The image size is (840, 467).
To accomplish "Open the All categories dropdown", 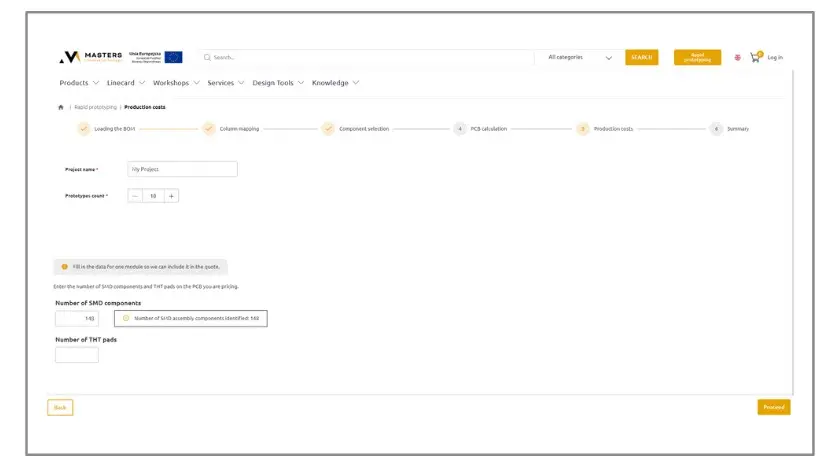I will [580, 57].
